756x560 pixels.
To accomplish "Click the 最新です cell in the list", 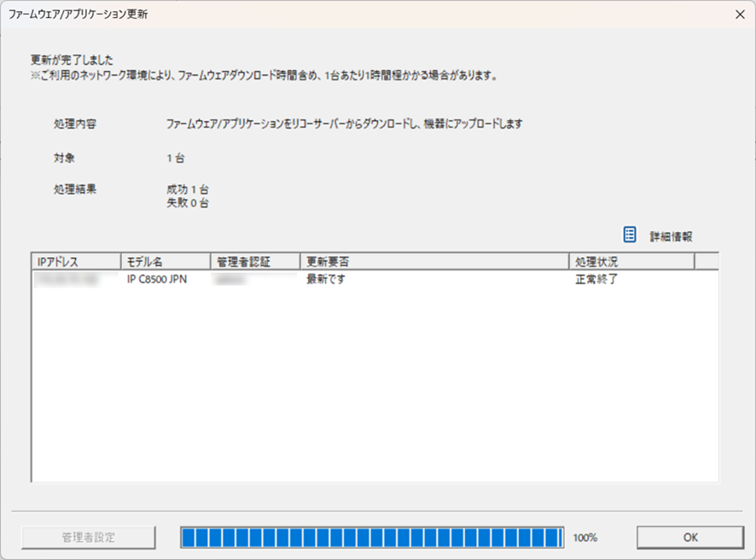I will pyautogui.click(x=326, y=279).
